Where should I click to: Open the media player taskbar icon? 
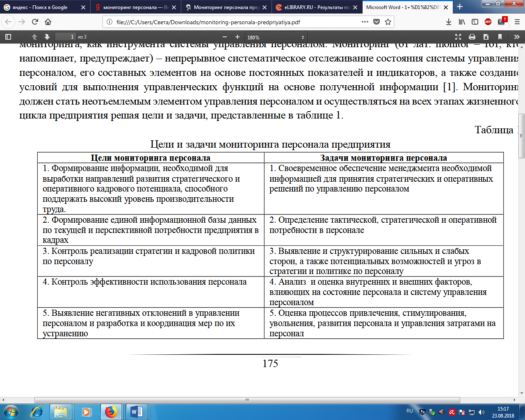click(86, 412)
